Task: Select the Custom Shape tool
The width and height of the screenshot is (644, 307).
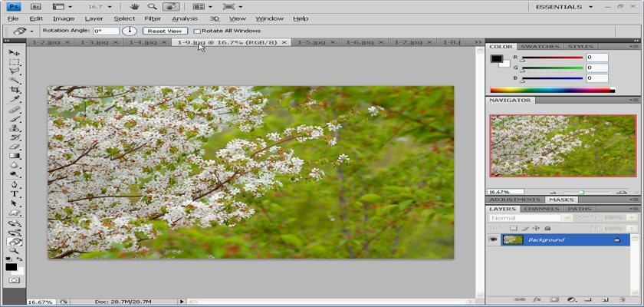Action: pyautogui.click(x=15, y=213)
